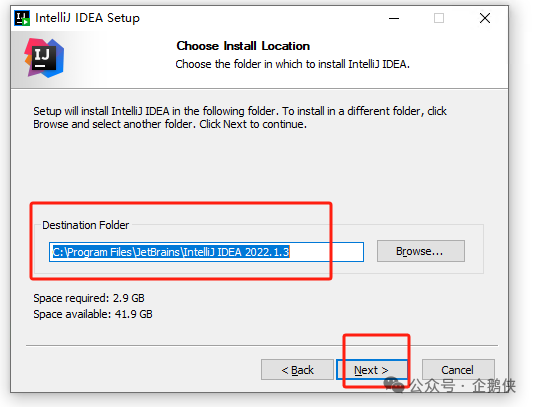Focus the Destination Folder path field
Image resolution: width=533 pixels, height=407 pixels.
click(x=206, y=252)
